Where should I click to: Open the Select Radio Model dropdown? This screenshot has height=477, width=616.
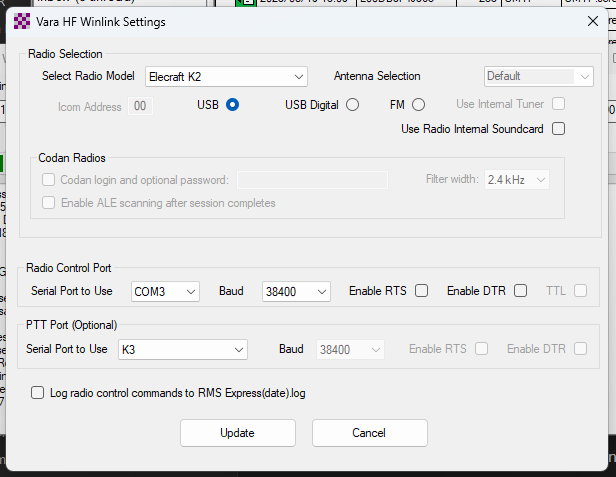coord(226,76)
